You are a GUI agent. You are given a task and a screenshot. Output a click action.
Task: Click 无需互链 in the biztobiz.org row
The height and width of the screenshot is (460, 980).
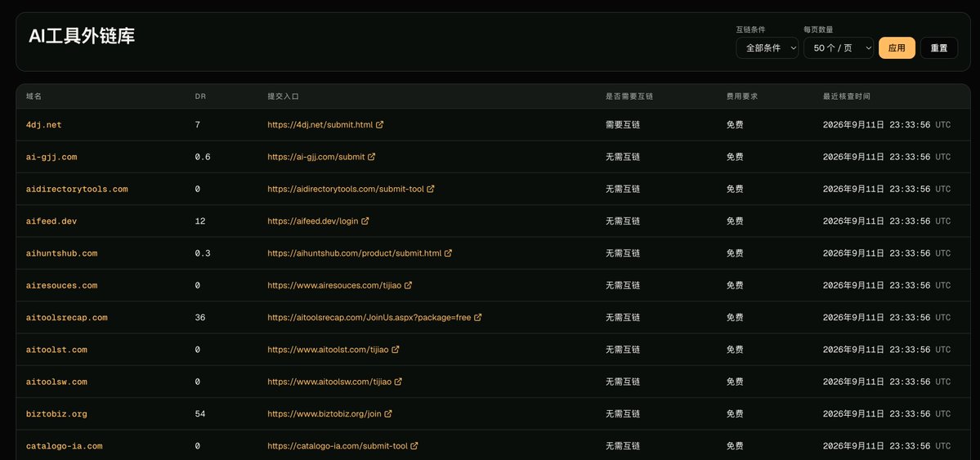pyautogui.click(x=623, y=413)
